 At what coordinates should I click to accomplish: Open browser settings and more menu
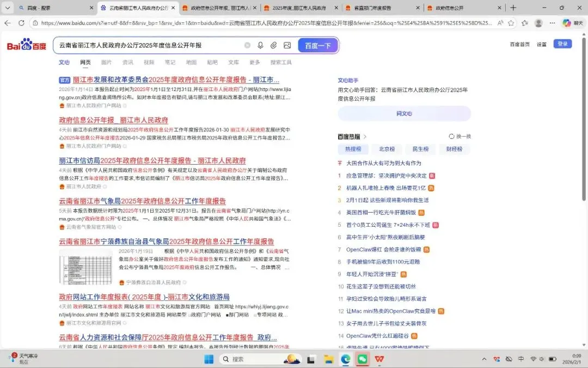553,23
